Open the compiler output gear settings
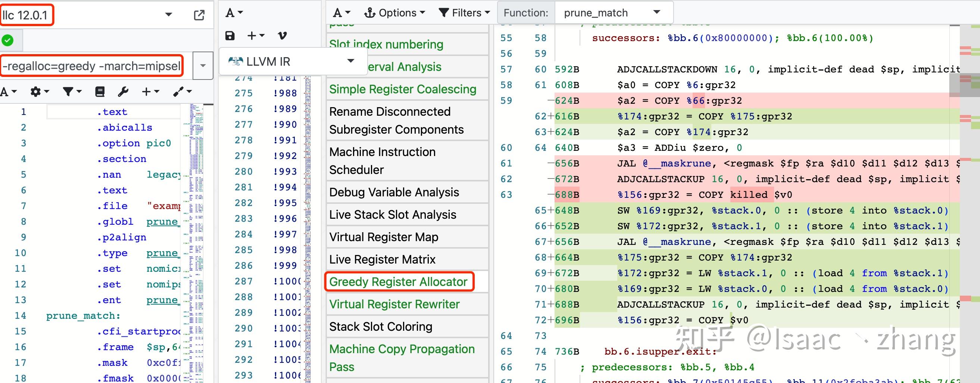The image size is (980, 383). coord(39,91)
